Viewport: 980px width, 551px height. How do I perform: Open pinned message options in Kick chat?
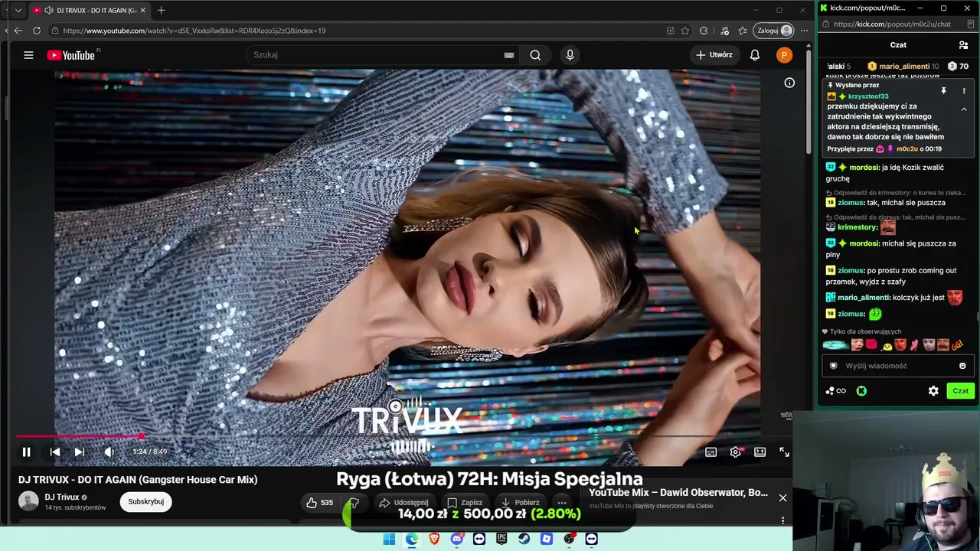coord(964,91)
